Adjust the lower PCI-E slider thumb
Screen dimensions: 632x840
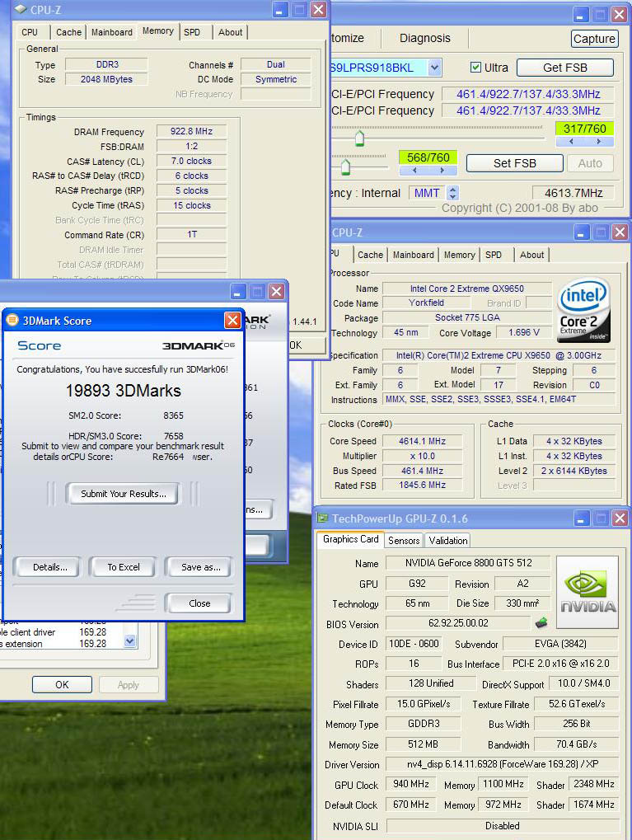(345, 167)
